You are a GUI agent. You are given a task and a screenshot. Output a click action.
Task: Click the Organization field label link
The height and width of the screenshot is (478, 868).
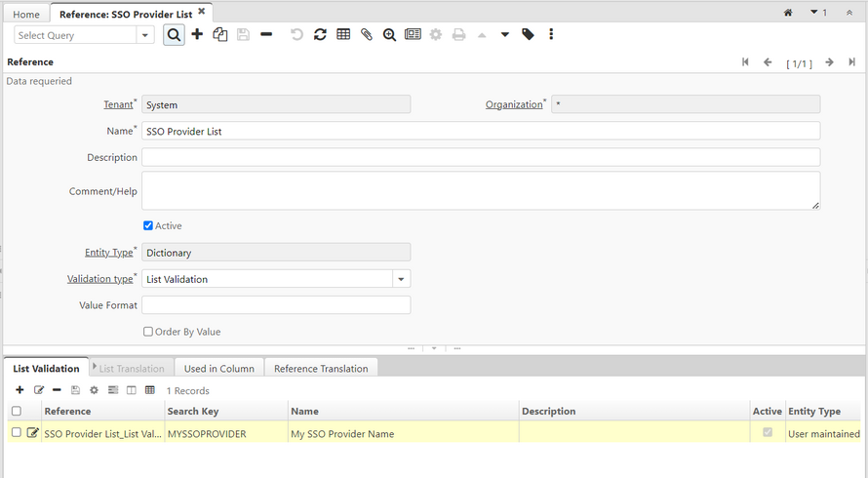coord(513,104)
